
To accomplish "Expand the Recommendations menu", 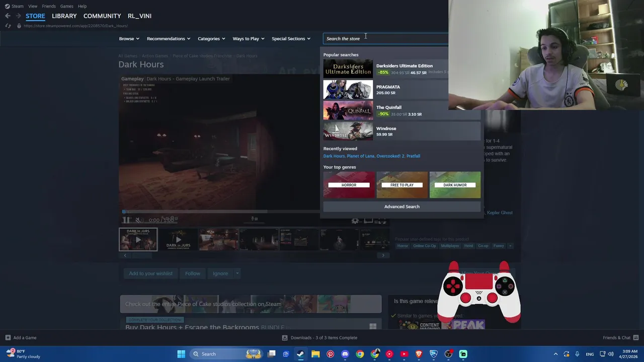I will (169, 39).
